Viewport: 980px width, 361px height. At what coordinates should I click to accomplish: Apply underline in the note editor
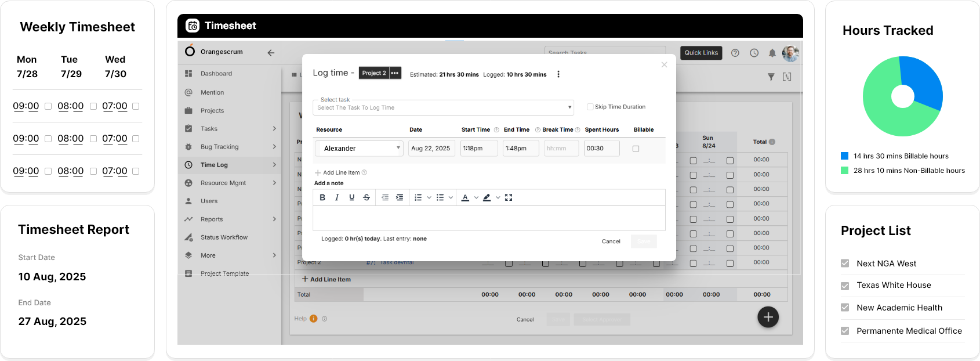(351, 197)
